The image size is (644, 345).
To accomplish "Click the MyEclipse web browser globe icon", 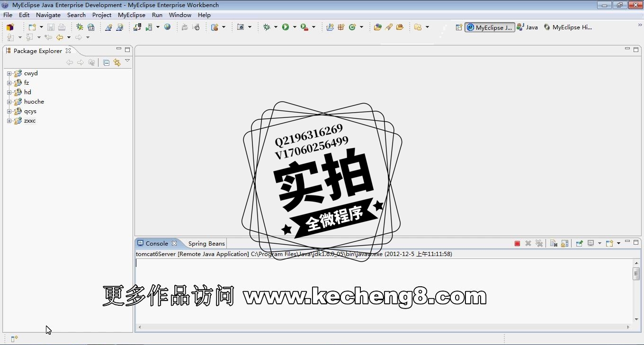I will point(167,27).
